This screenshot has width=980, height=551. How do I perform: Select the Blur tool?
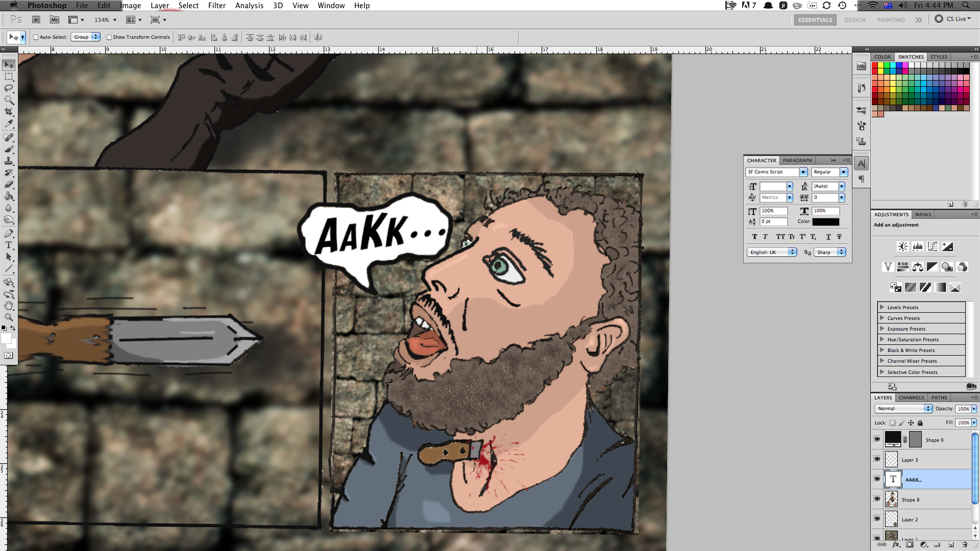[x=9, y=208]
